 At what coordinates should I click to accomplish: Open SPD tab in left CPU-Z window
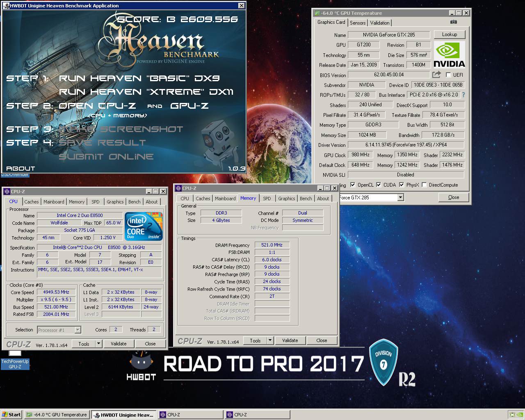96,202
